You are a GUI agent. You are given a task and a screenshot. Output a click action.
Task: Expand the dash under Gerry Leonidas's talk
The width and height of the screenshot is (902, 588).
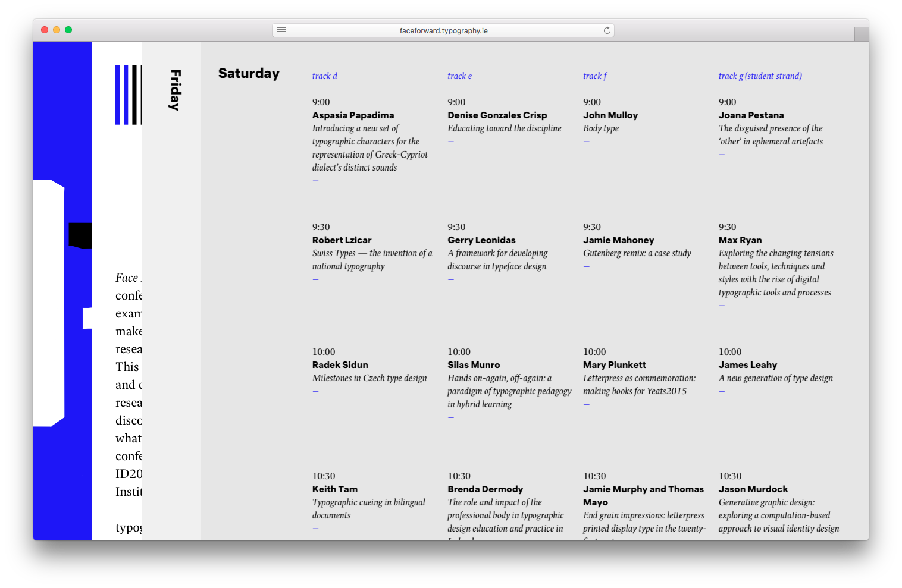coord(451,279)
